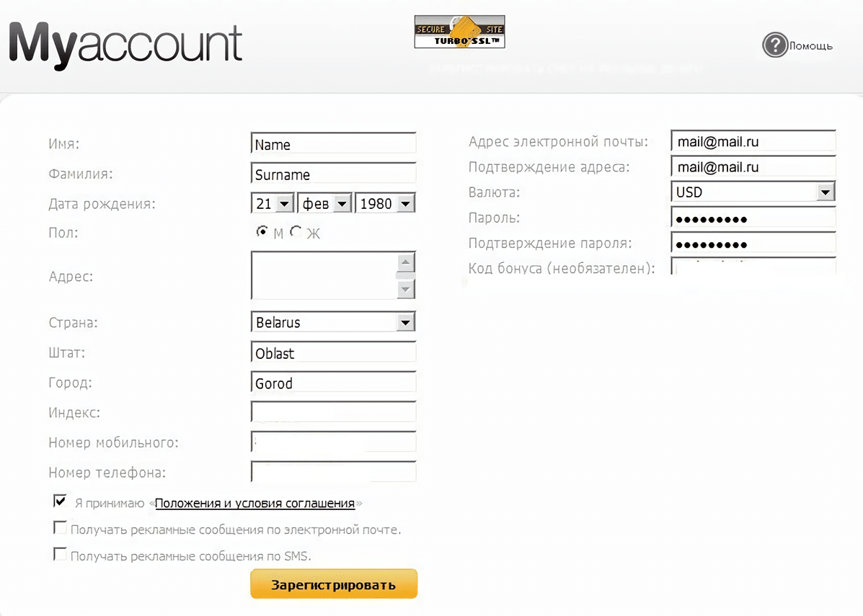Image resolution: width=863 pixels, height=616 pixels.
Task: Click the address box scroll down arrow
Action: coord(406,289)
